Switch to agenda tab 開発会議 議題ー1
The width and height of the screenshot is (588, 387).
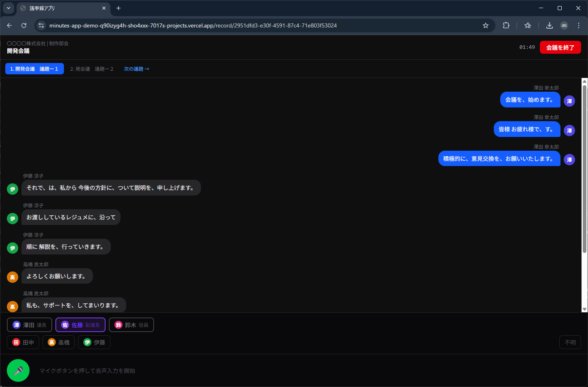[34, 69]
